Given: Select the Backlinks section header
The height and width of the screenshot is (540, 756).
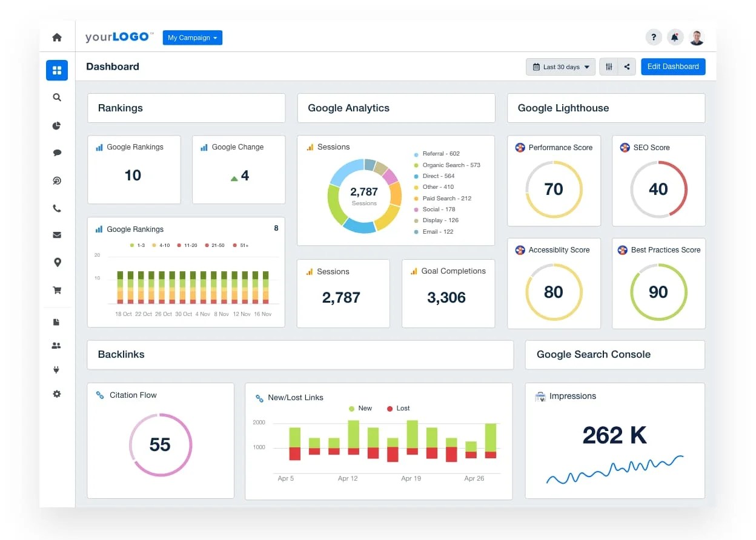Looking at the screenshot, I should (300, 355).
